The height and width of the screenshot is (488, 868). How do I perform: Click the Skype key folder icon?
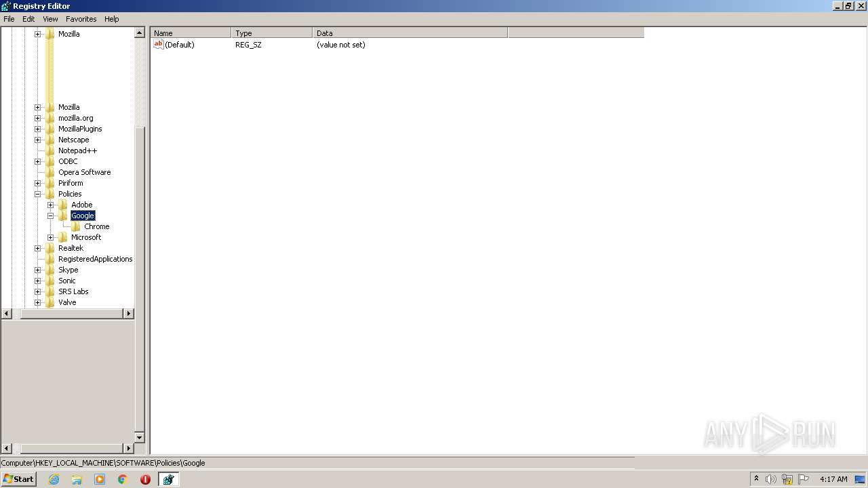(x=50, y=270)
